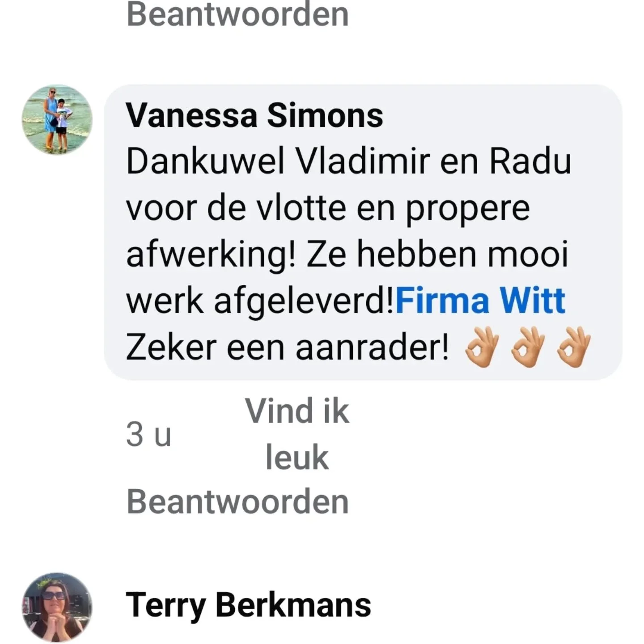Click the text Zeker een aanrader!

[288, 347]
